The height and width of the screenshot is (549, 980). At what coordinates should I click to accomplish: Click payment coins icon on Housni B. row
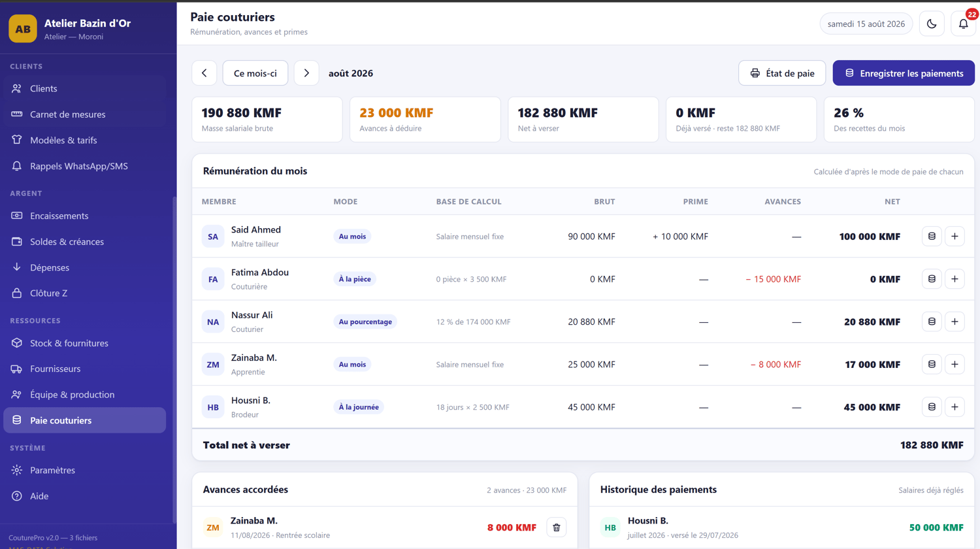click(932, 407)
